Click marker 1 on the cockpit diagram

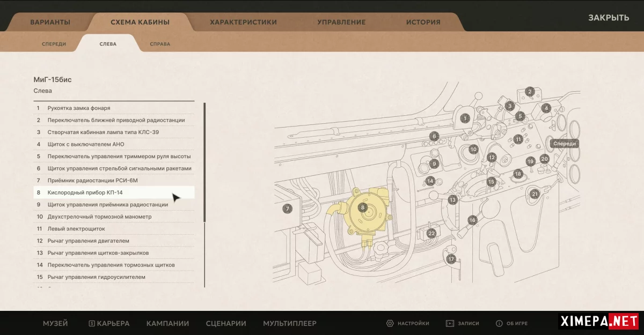tap(465, 118)
